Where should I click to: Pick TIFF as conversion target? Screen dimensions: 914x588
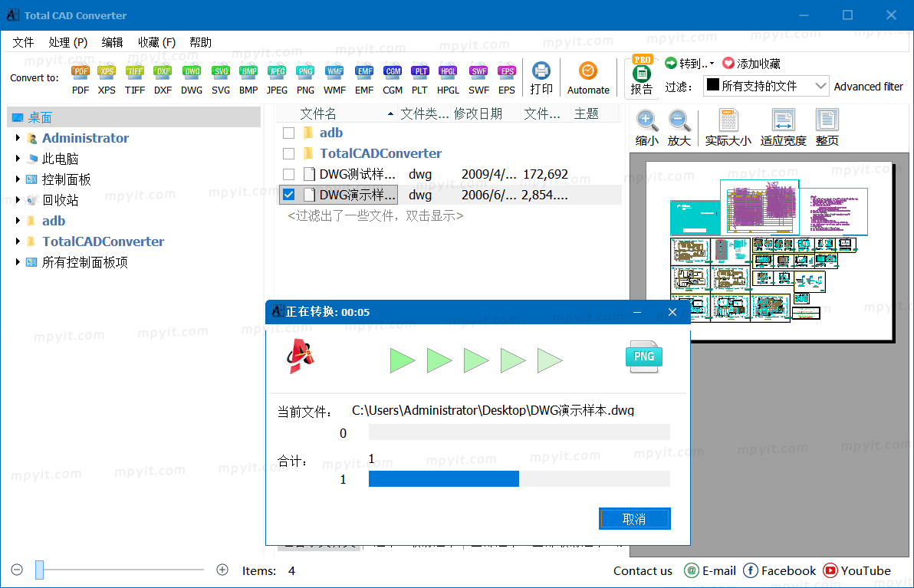click(x=134, y=77)
